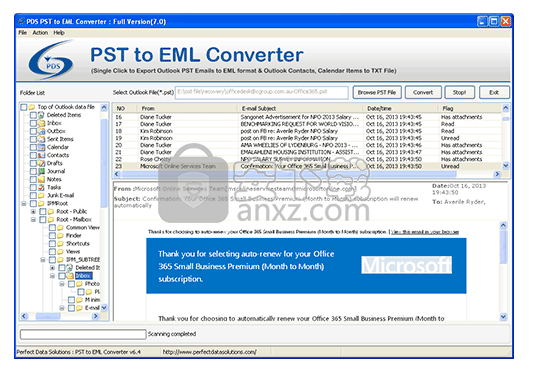533x370 pixels.
Task: Click the Inbox folder icon under Top of Outlook data file
Action: click(41, 123)
